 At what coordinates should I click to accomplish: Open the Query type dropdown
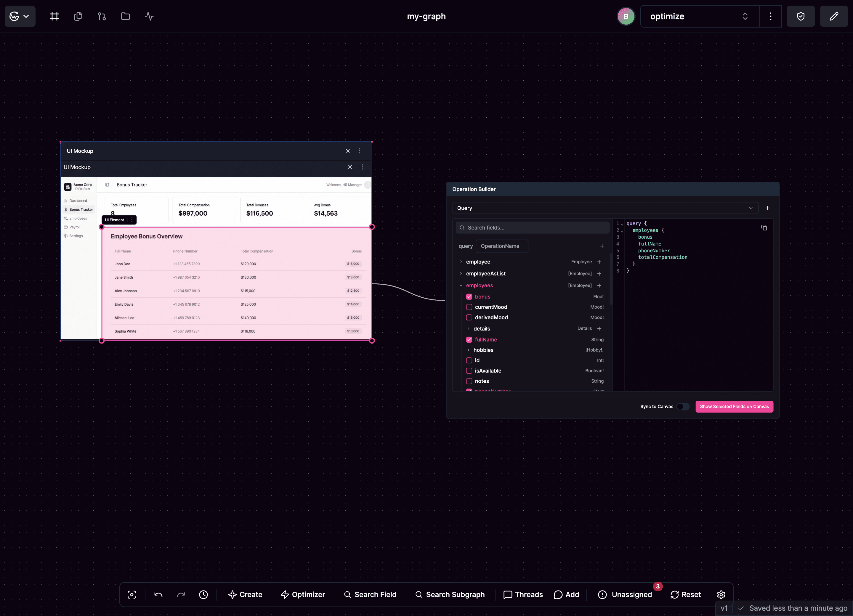coord(605,208)
